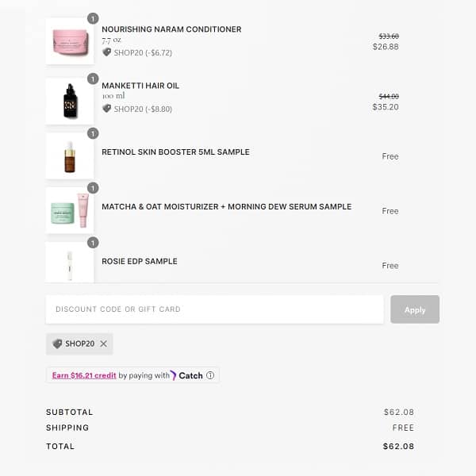Select the Nourishing Naram Conditioner title text

click(x=171, y=29)
